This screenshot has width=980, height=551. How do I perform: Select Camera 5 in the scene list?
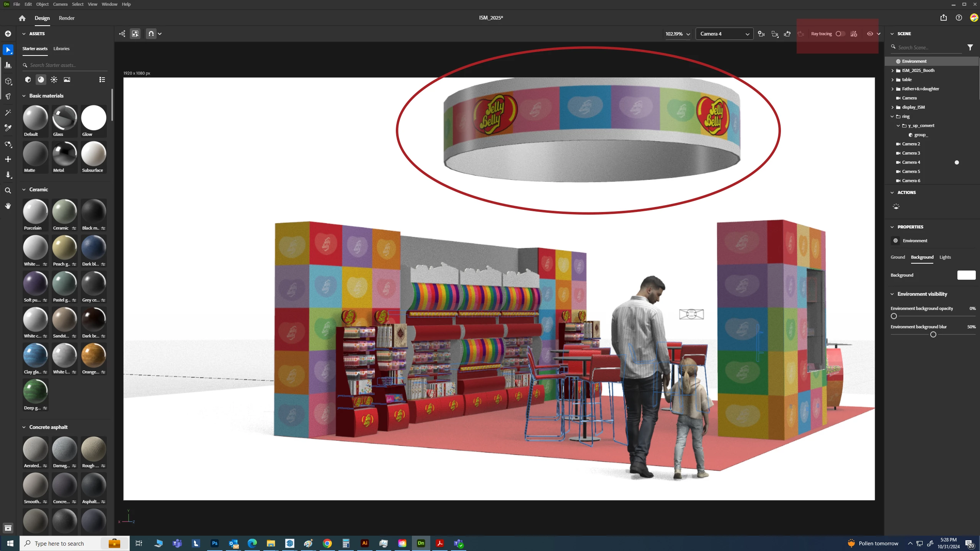tap(911, 171)
